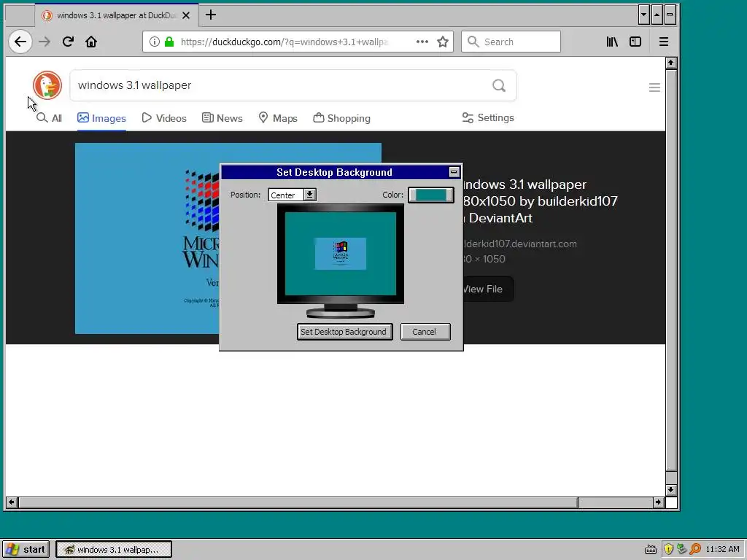Click the tab list dropdown arrow in title bar
747x560 pixels.
[643, 15]
